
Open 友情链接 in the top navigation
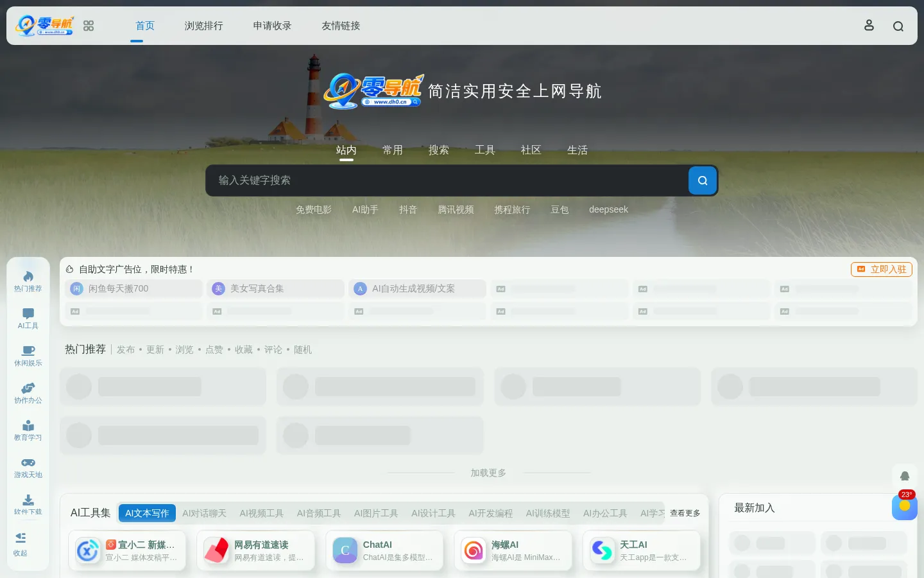point(341,26)
